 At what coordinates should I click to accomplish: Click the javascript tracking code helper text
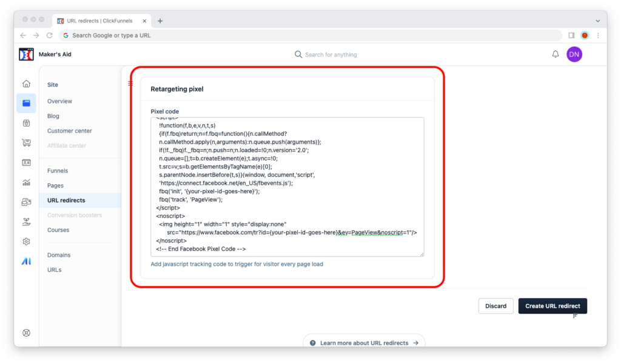tap(237, 264)
